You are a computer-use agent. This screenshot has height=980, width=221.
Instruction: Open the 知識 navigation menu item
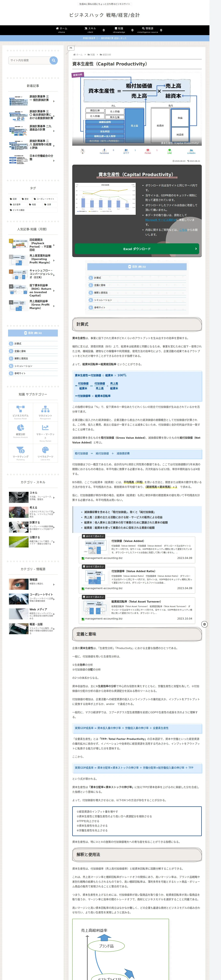point(119,30)
